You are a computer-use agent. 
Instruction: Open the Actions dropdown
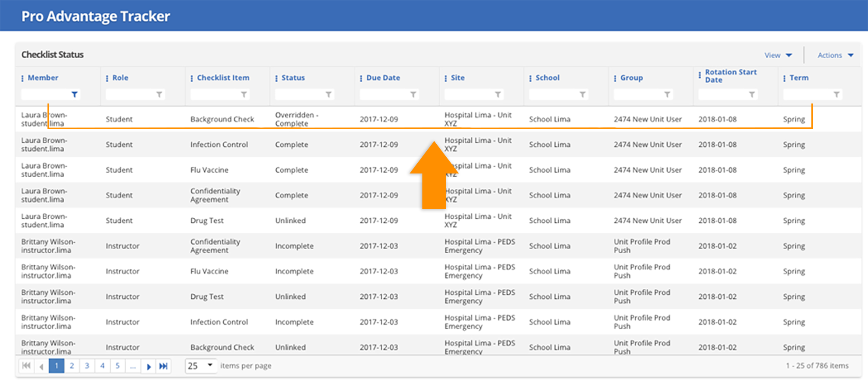[x=835, y=55]
